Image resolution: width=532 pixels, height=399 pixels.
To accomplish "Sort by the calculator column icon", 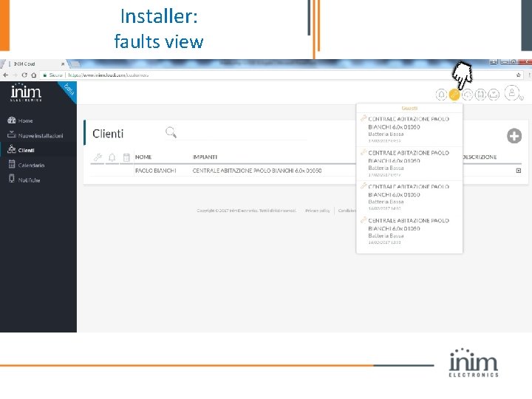I will 126,157.
